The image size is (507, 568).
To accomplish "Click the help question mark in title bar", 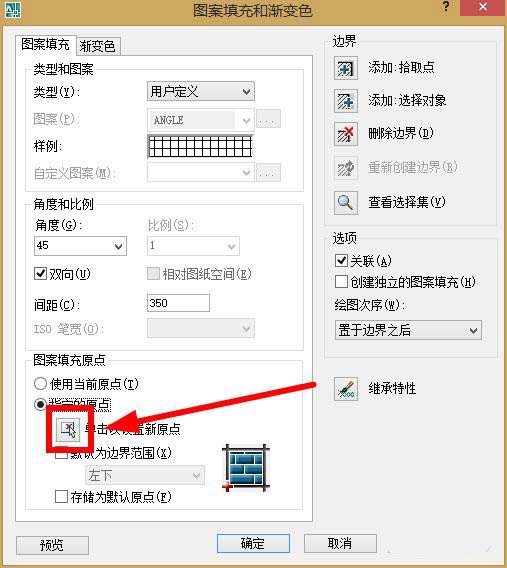I will point(446,7).
